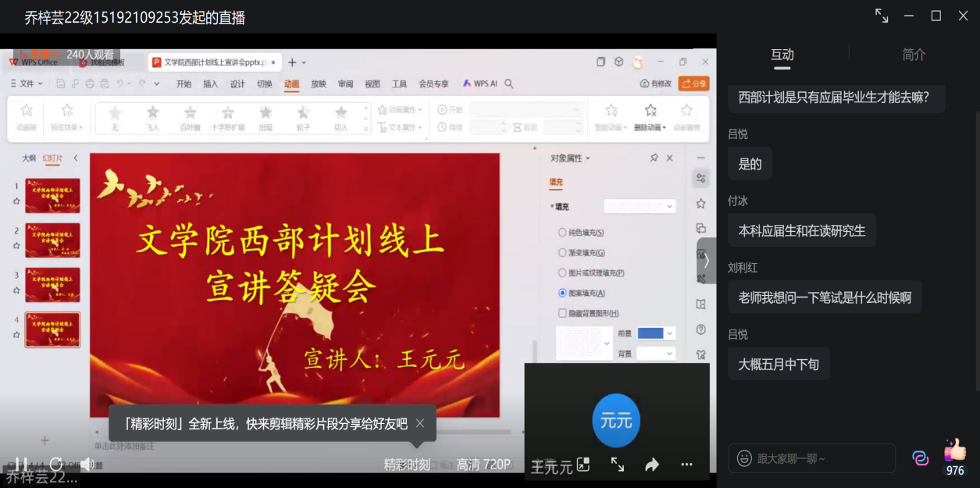Open the more options ellipsis in player
The width and height of the screenshot is (980, 488).
(686, 465)
